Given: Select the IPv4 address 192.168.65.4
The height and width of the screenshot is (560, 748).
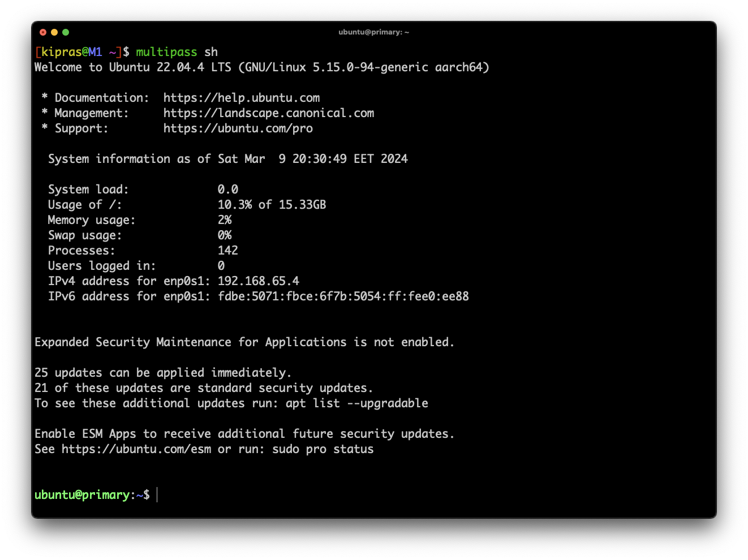Looking at the screenshot, I should click(259, 281).
